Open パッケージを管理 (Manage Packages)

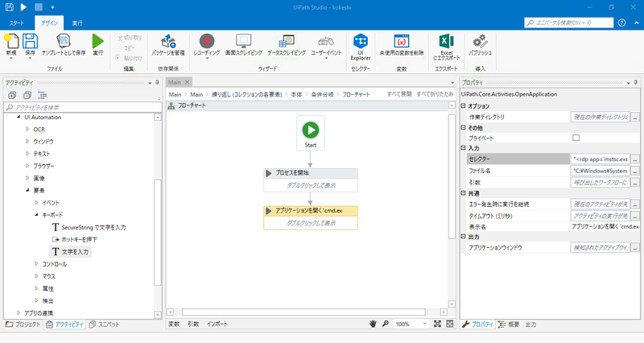click(168, 41)
